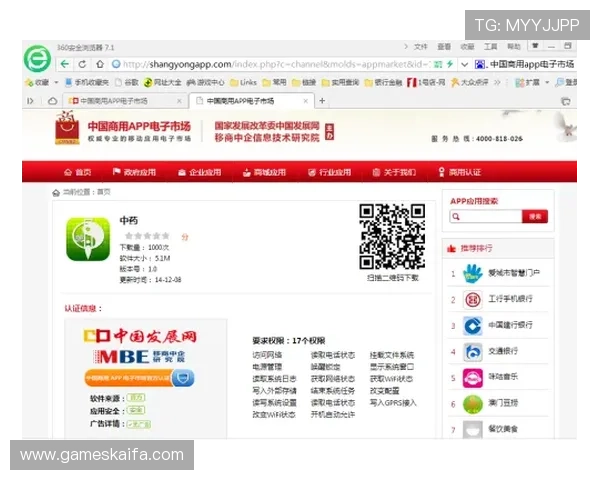This screenshot has height=480, width=600.
Task: Click the 咪咕音乐 pink app icon
Action: 473,378
